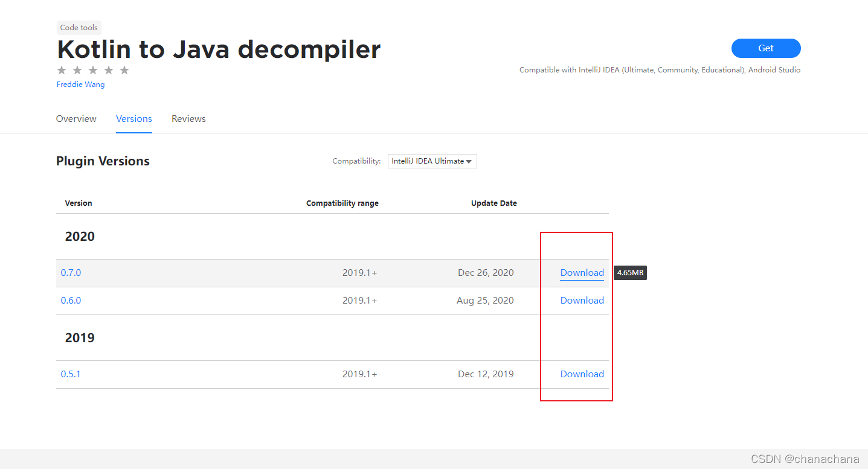Click the blue Get button

click(766, 48)
